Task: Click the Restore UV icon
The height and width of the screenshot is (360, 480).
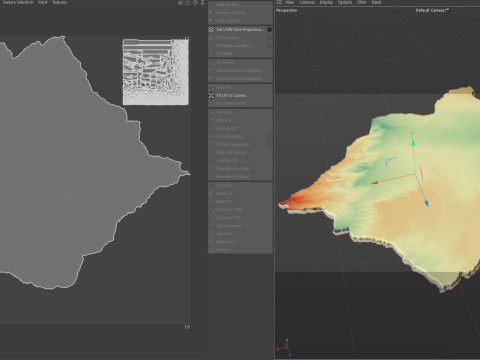Action: [211, 242]
